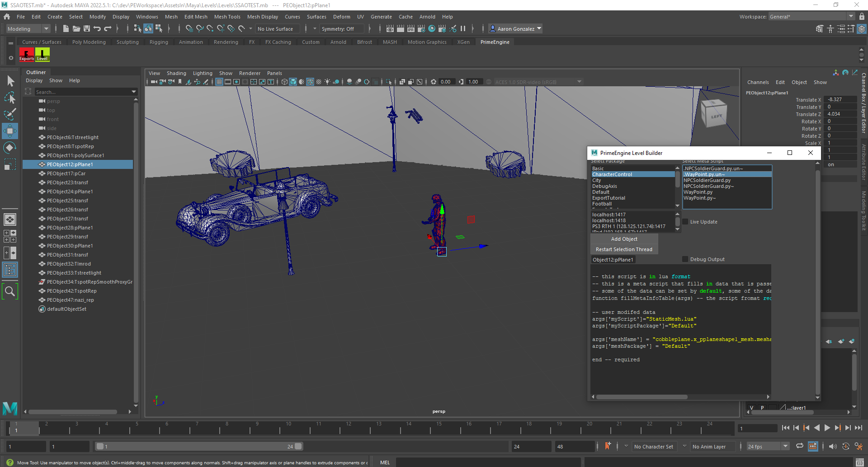The width and height of the screenshot is (868, 467).
Task: Open the Outliner search icon in sidebar
Action: coord(10,292)
